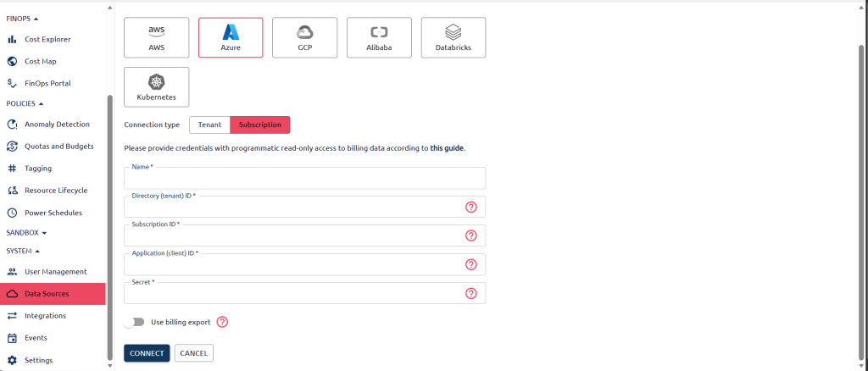Open help for Directory (tenant) ID
The height and width of the screenshot is (371, 868).
pyautogui.click(x=471, y=207)
